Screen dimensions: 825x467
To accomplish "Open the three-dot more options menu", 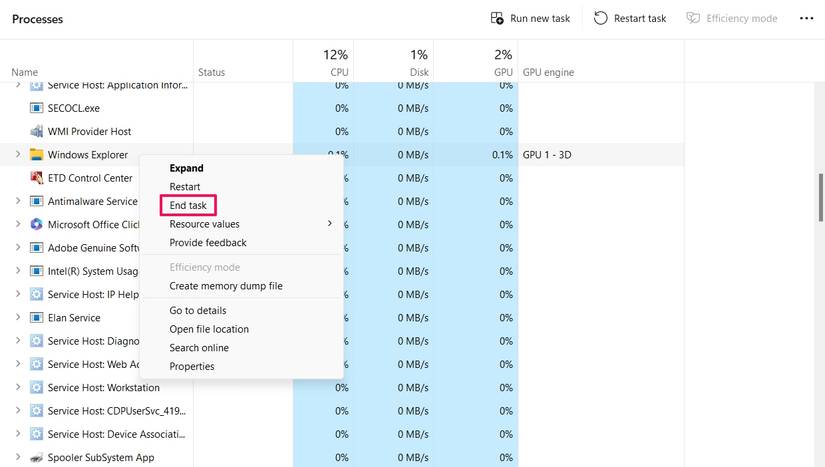I will 806,18.
